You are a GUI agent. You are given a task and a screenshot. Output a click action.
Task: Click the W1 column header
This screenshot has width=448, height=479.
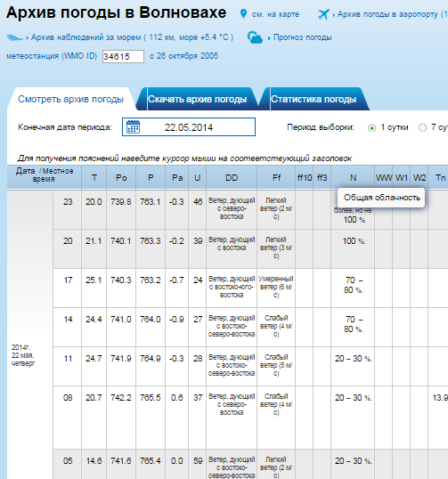coord(402,177)
